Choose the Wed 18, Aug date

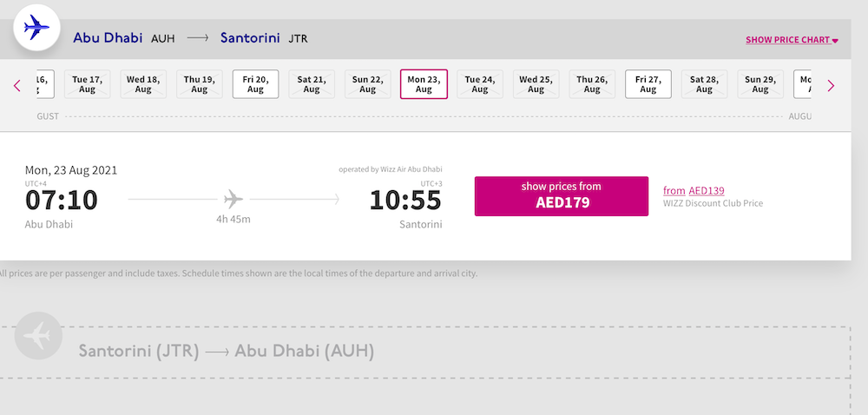pos(143,84)
